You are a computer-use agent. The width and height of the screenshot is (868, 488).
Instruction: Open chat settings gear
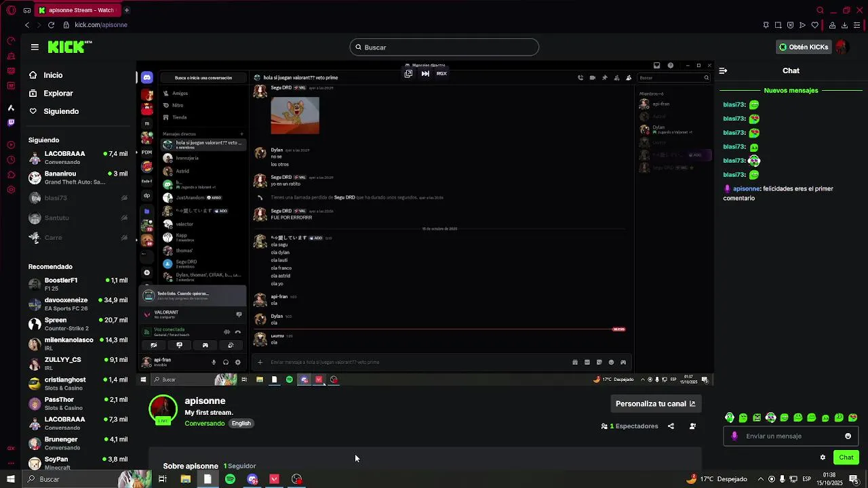point(823,457)
